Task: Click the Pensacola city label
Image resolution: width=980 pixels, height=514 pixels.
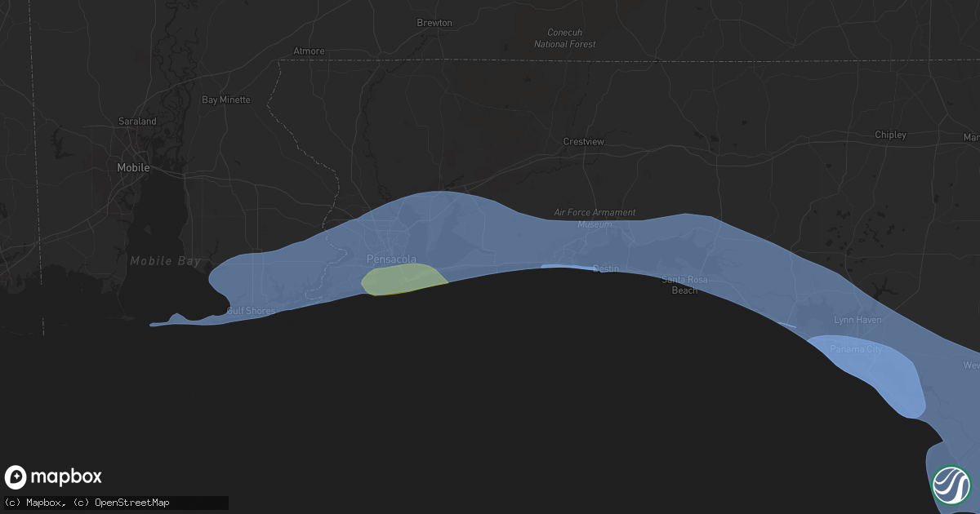Action: pos(391,259)
